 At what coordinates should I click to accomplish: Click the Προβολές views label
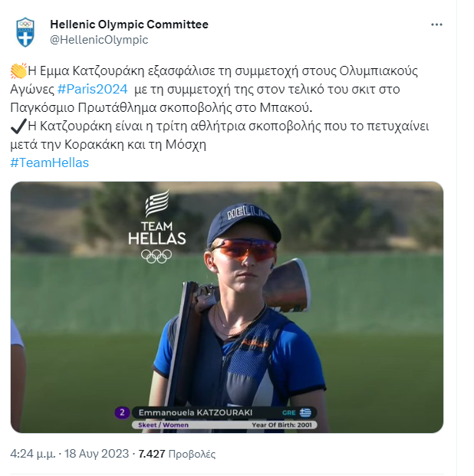[x=192, y=454]
